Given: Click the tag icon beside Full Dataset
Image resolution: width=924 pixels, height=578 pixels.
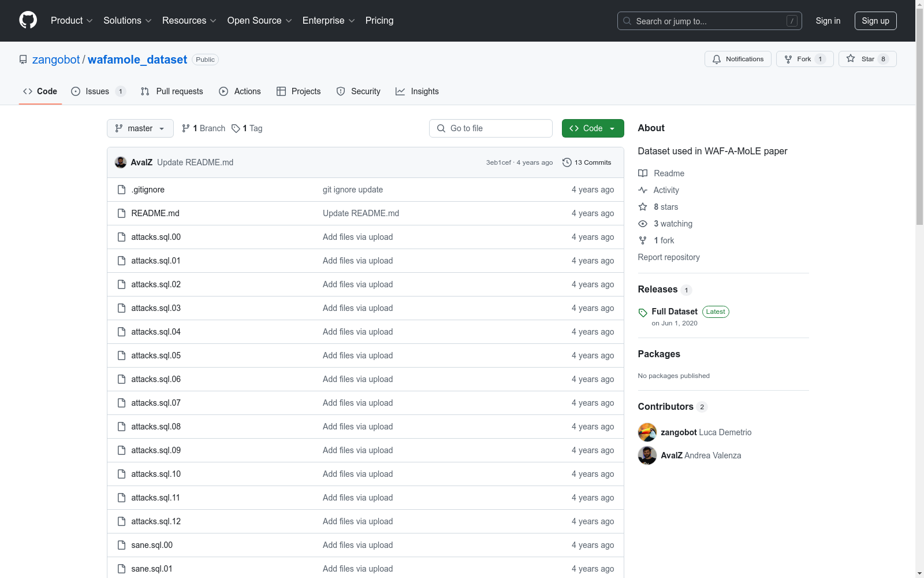Looking at the screenshot, I should click(643, 313).
